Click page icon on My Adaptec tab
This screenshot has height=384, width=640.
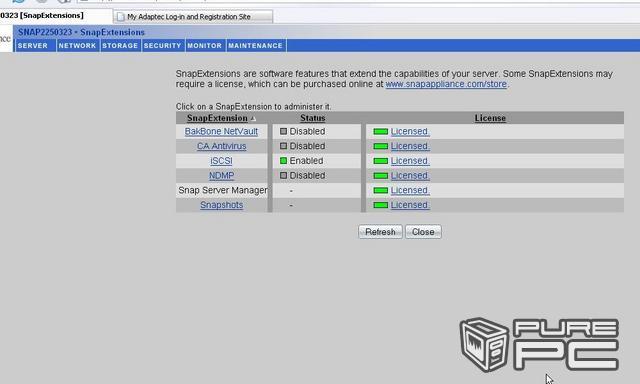click(120, 17)
